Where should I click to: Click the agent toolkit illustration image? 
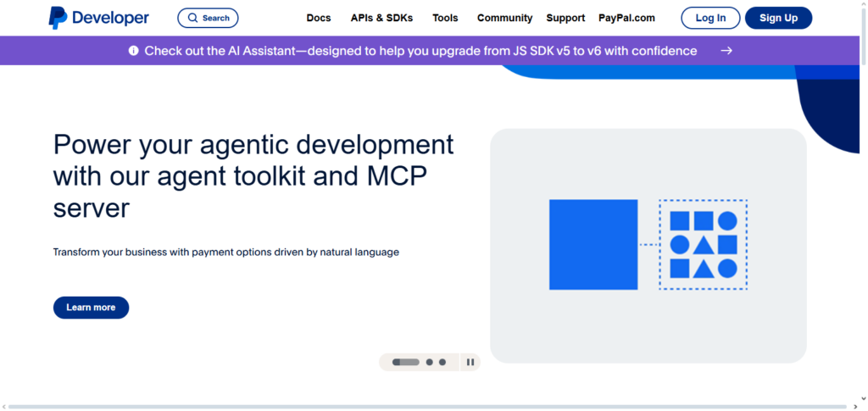click(648, 246)
